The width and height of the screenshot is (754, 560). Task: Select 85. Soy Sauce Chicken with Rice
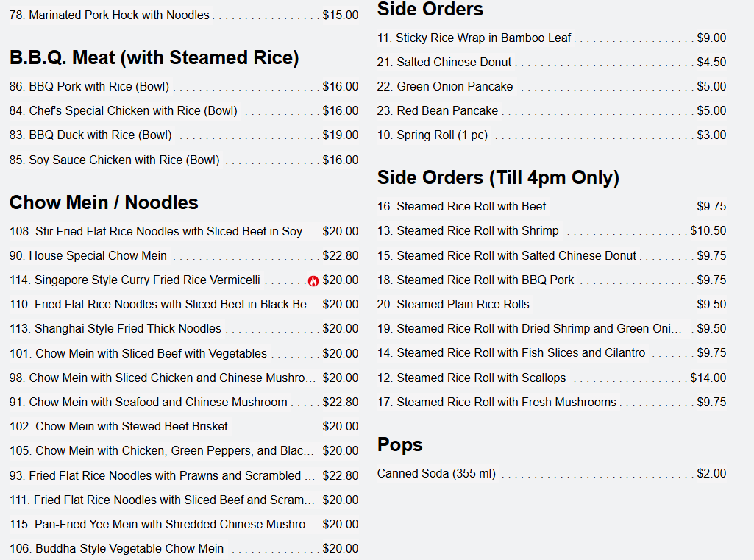tap(184, 160)
